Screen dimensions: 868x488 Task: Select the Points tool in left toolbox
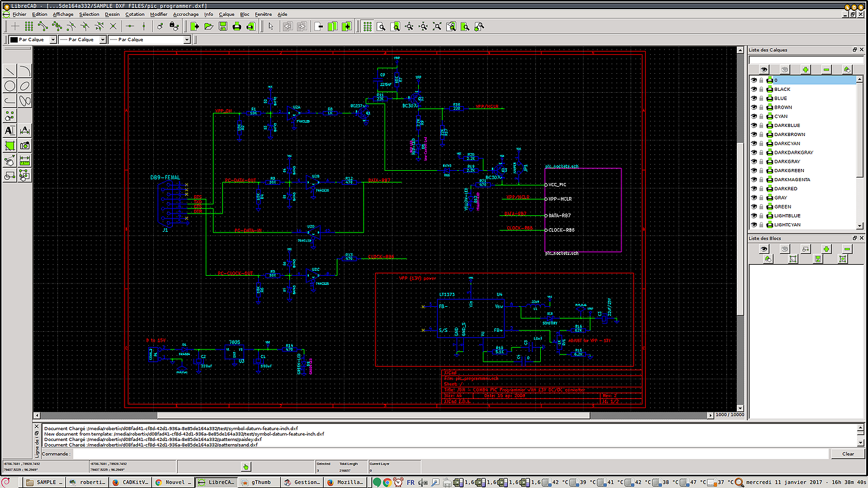pyautogui.click(x=10, y=115)
